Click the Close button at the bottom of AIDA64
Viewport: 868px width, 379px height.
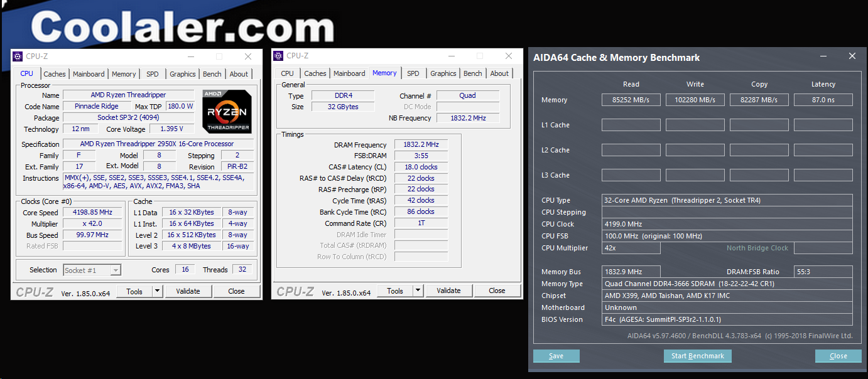click(x=838, y=356)
